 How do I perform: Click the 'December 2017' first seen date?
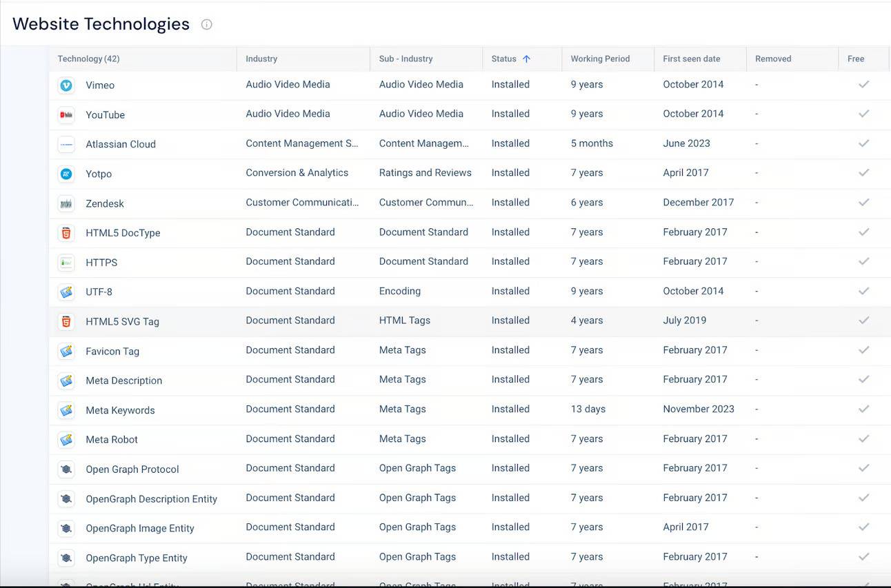(x=699, y=202)
